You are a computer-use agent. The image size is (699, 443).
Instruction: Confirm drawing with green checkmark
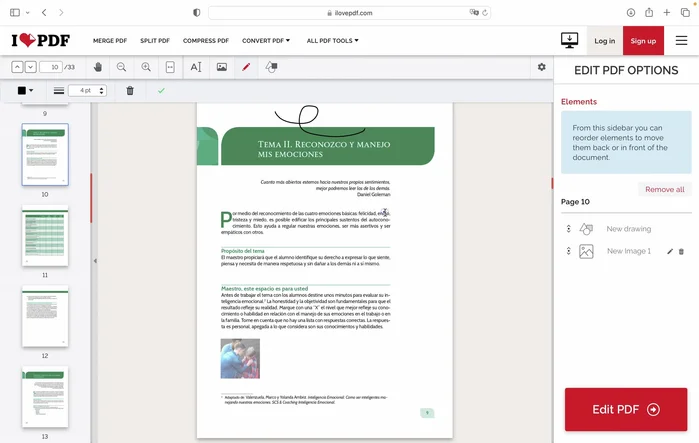tap(161, 91)
